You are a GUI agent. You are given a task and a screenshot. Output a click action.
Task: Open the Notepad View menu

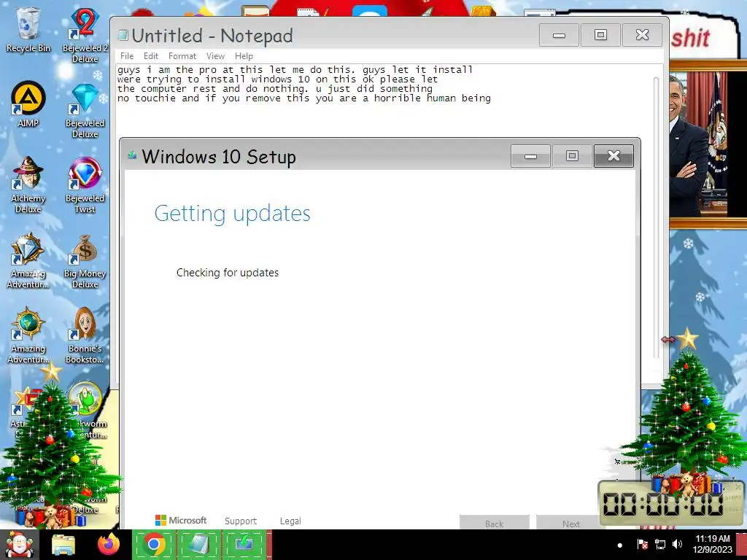click(215, 56)
